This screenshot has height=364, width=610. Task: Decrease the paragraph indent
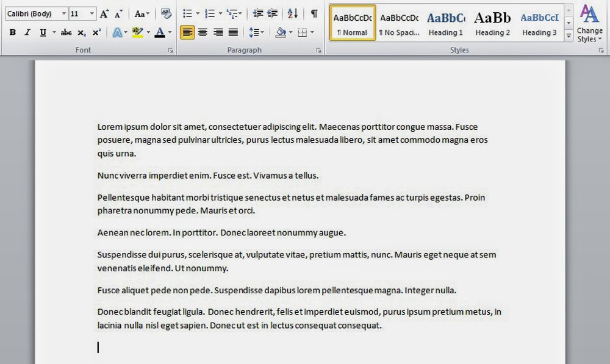click(x=257, y=14)
